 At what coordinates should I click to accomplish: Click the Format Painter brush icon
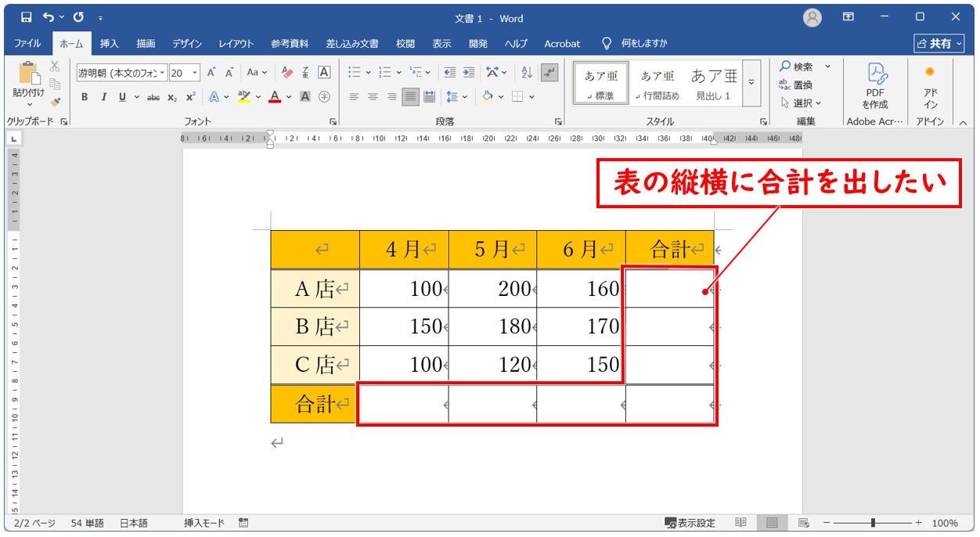coord(55,102)
